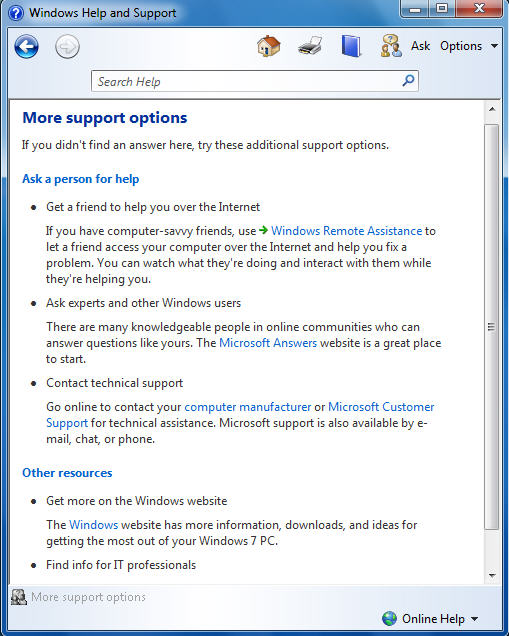
Task: Follow the computer manufacturer link
Action: (x=247, y=407)
